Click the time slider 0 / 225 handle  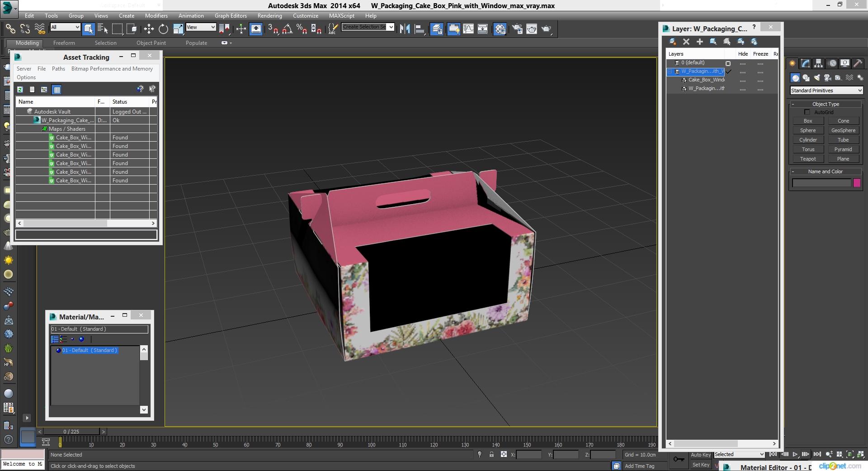(71, 432)
